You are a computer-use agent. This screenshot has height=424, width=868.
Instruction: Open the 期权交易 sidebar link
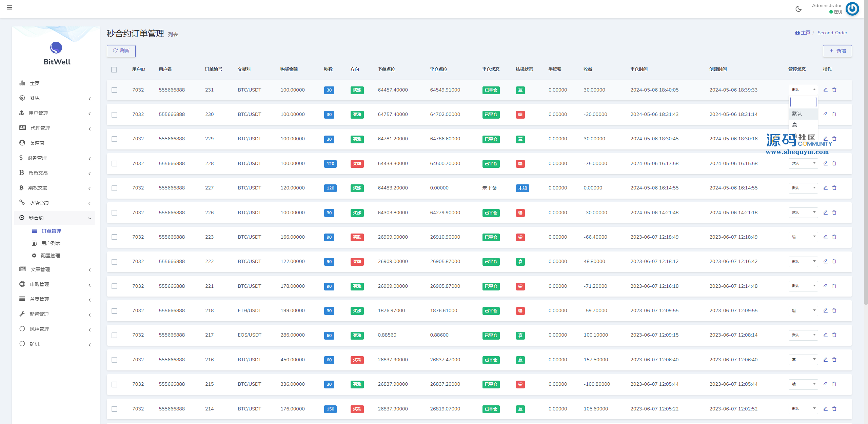[55, 188]
